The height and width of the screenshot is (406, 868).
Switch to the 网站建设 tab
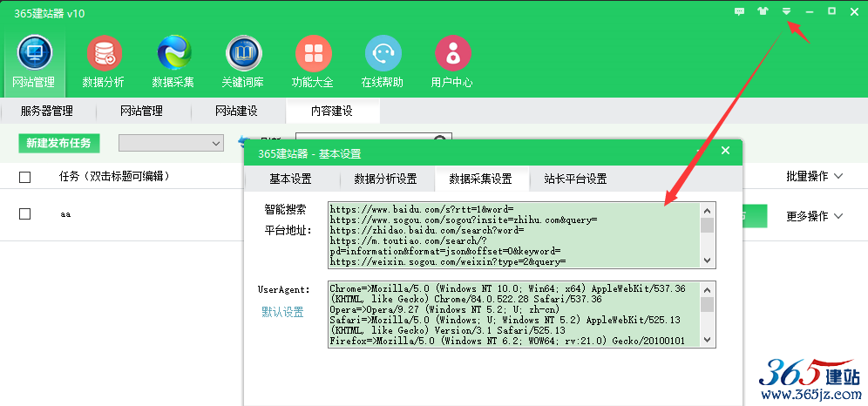click(236, 112)
